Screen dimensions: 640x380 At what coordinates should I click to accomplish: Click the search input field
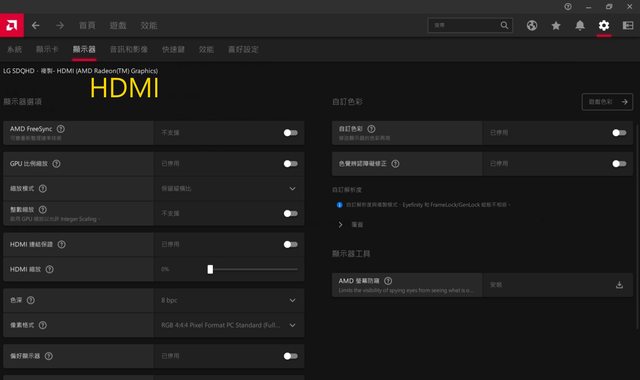tap(465, 25)
